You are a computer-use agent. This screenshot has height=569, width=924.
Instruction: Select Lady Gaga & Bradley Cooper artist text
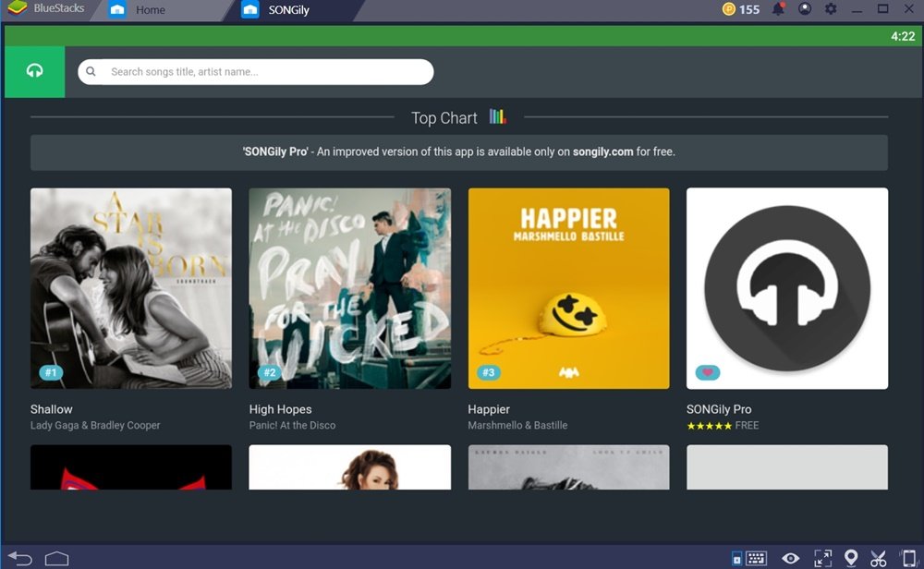click(95, 425)
